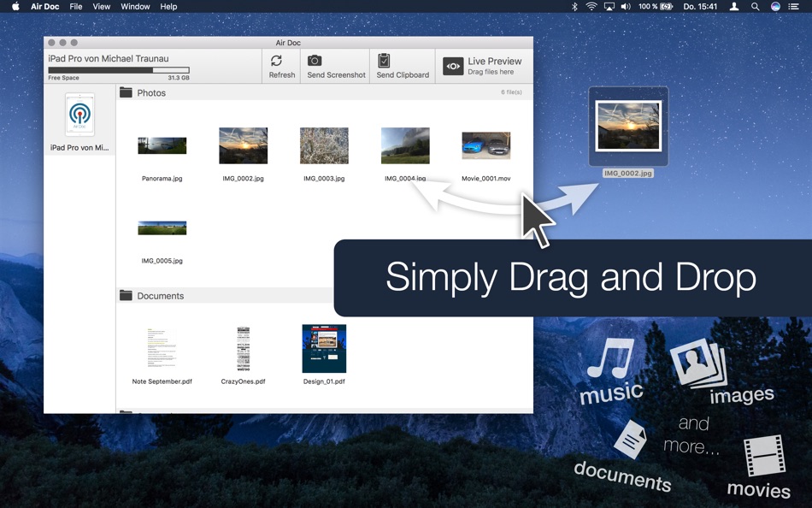Click the Drag files here text
The width and height of the screenshot is (812, 508).
pyautogui.click(x=491, y=72)
